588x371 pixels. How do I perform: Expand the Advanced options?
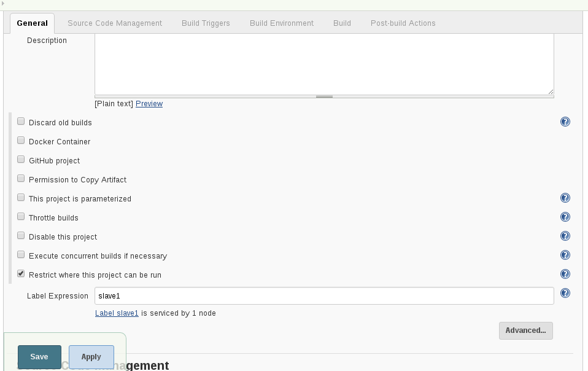point(525,330)
